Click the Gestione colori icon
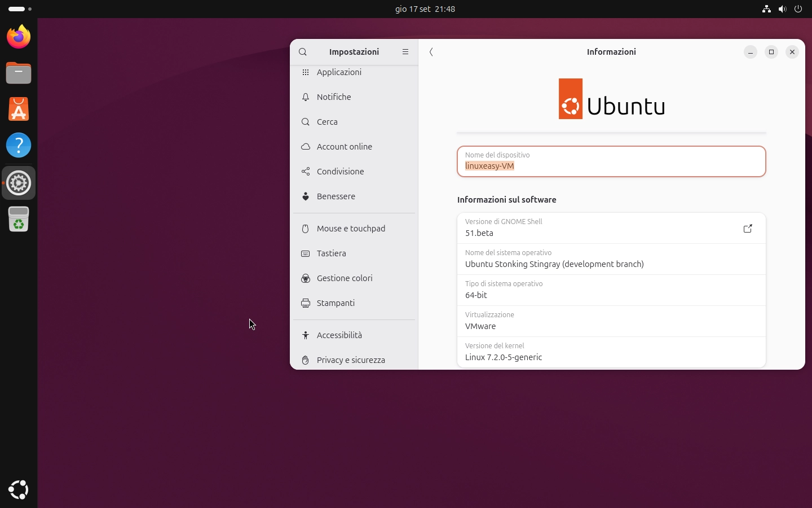This screenshot has width=812, height=508. click(x=306, y=278)
